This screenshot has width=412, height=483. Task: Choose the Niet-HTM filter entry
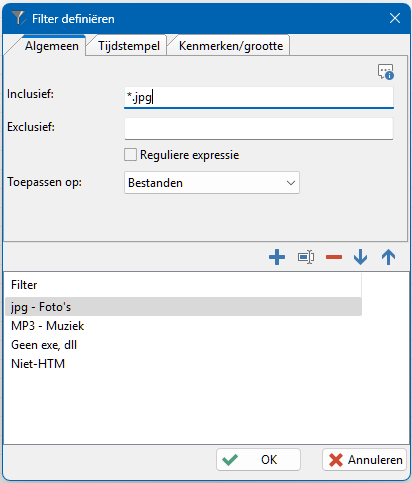[x=183, y=364]
